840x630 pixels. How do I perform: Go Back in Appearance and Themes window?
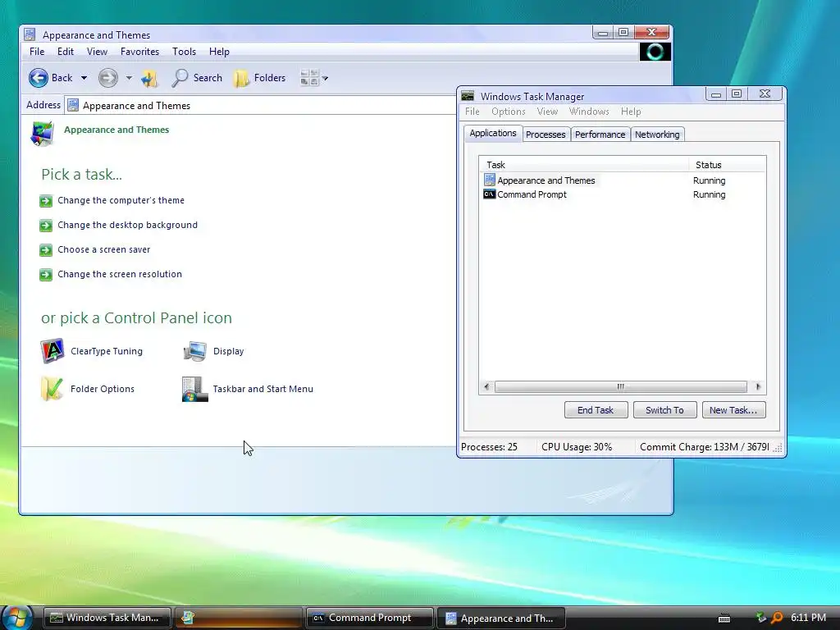pos(50,78)
